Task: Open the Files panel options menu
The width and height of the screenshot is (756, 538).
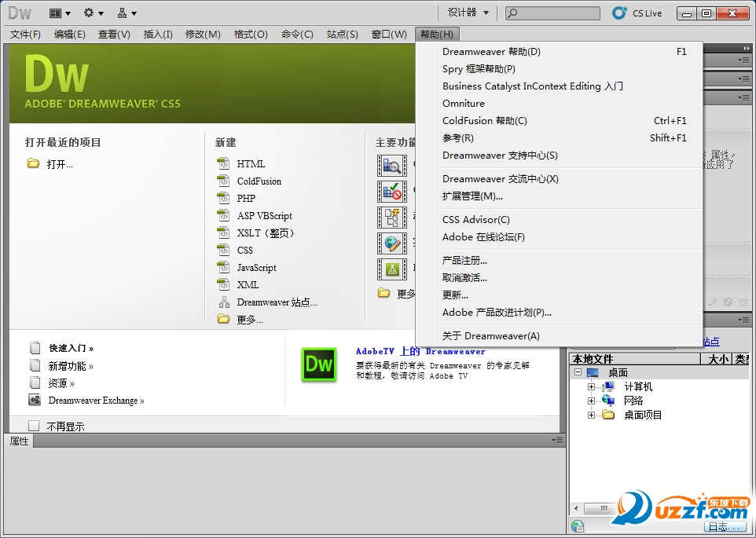Action: tap(744, 320)
